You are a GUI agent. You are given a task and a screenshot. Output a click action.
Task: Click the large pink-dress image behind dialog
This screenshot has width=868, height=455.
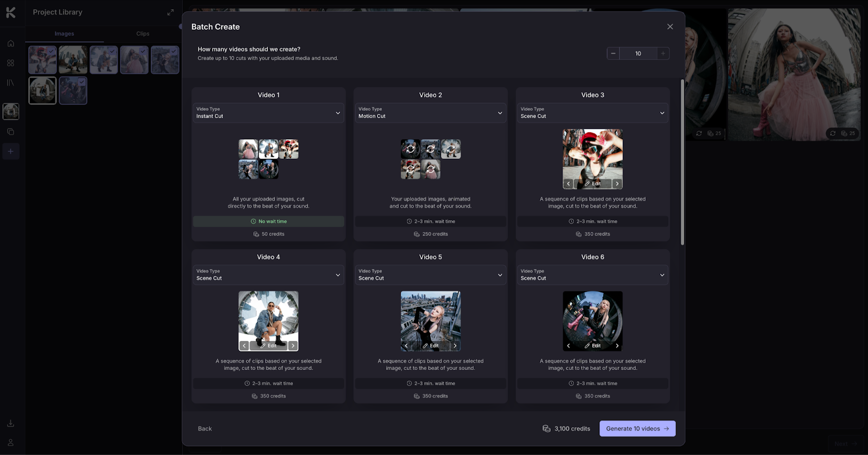[x=795, y=74]
